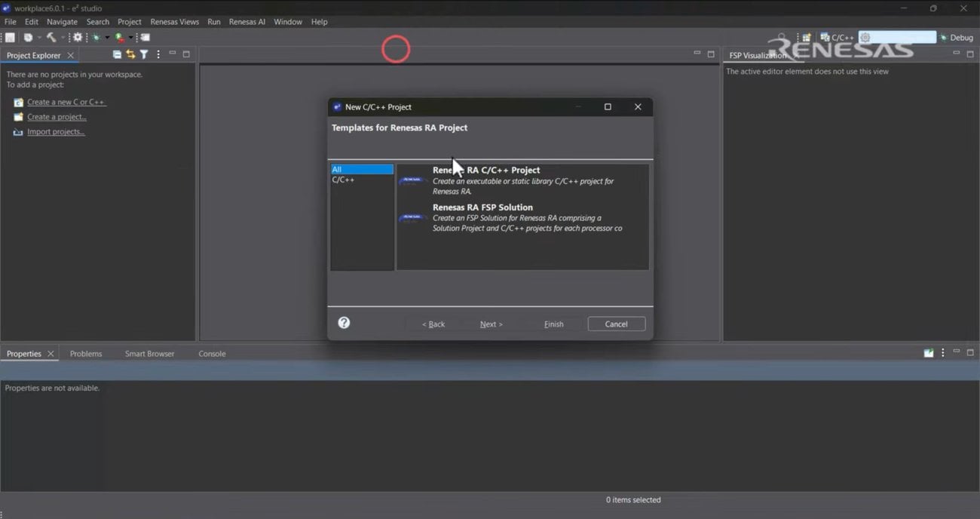Image resolution: width=980 pixels, height=519 pixels.
Task: Open Properties panel view menu (three dots)
Action: coord(942,353)
